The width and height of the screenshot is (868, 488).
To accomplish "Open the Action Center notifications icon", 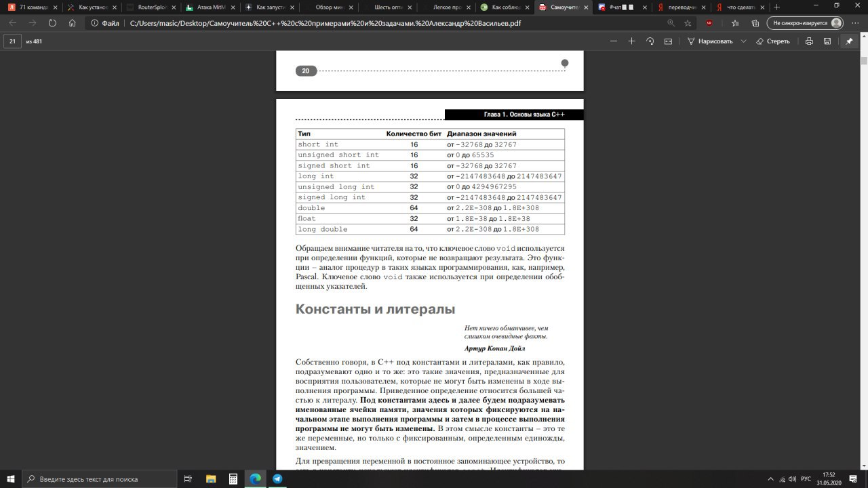I will (x=854, y=479).
